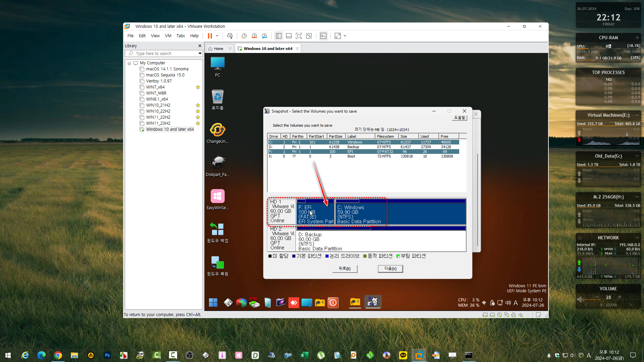Collapse the NETWORK widget
This screenshot has width=644, height=362.
tap(637, 238)
